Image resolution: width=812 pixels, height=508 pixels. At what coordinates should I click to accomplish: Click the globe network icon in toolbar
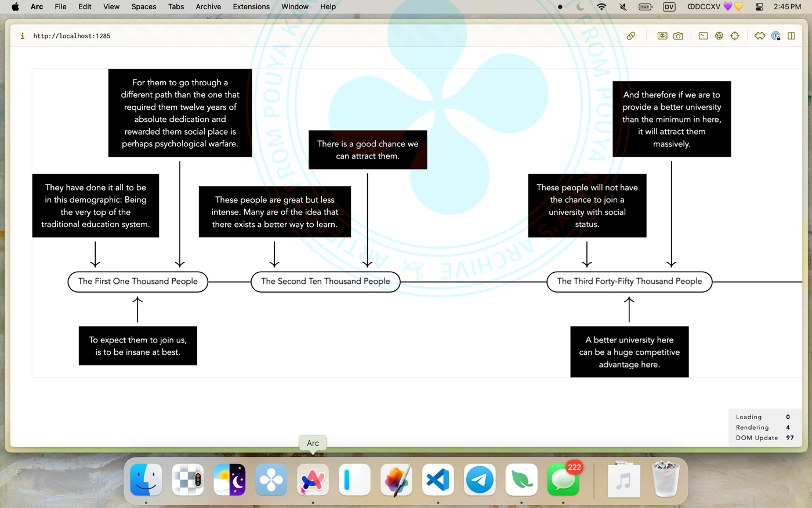pos(719,36)
